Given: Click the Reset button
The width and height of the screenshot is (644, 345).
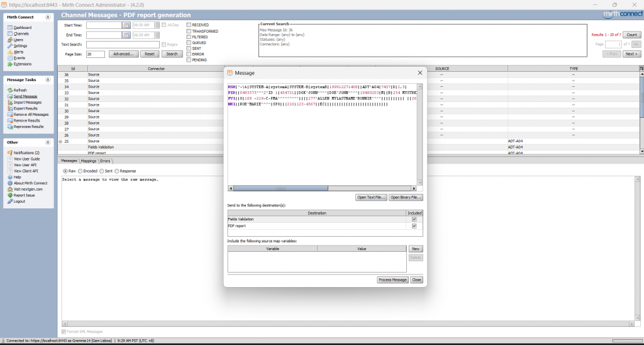Looking at the screenshot, I should [x=150, y=54].
